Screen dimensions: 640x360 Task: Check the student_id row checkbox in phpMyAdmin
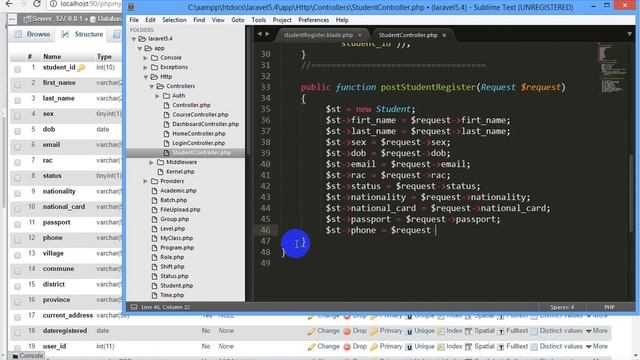(x=18, y=69)
